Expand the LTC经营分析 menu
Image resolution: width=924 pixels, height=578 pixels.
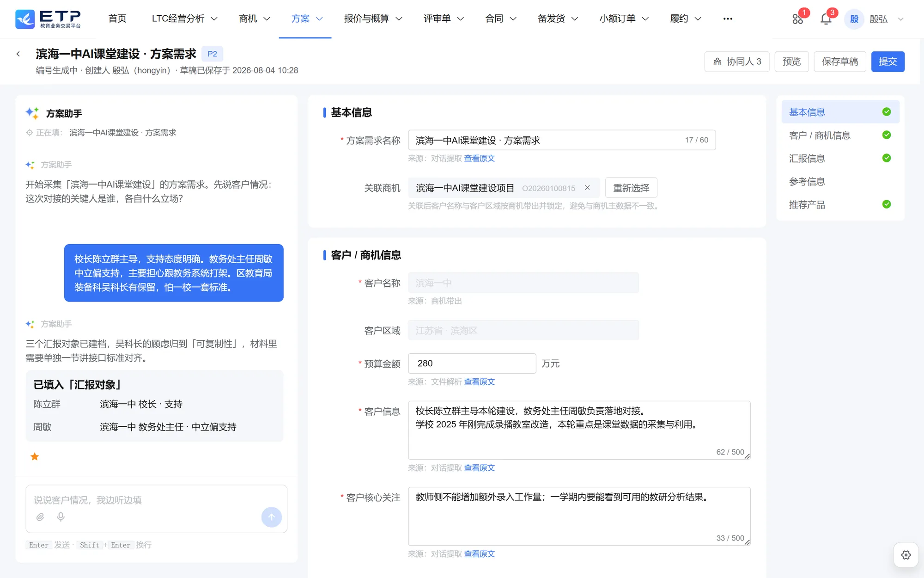[x=184, y=19]
